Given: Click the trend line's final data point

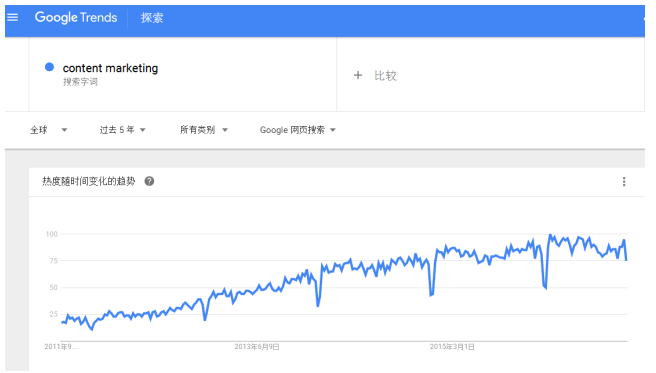Looking at the screenshot, I should coord(626,260).
